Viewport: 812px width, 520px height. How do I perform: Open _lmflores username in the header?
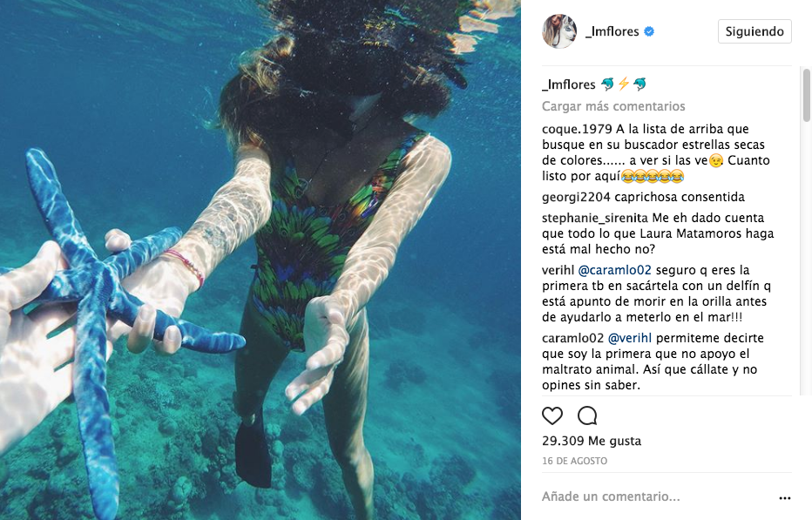pos(612,31)
